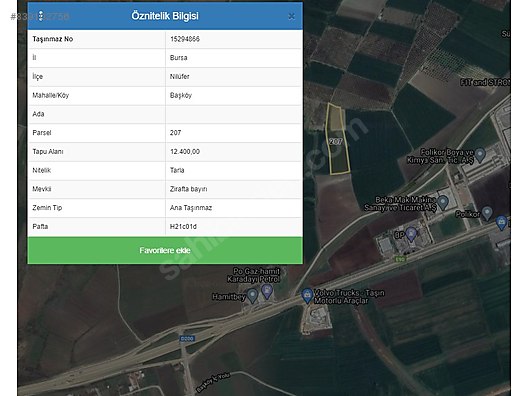The height and width of the screenshot is (396, 528).
Task: Click the Mevkii value Zirafta bayırı
Action: (x=189, y=189)
